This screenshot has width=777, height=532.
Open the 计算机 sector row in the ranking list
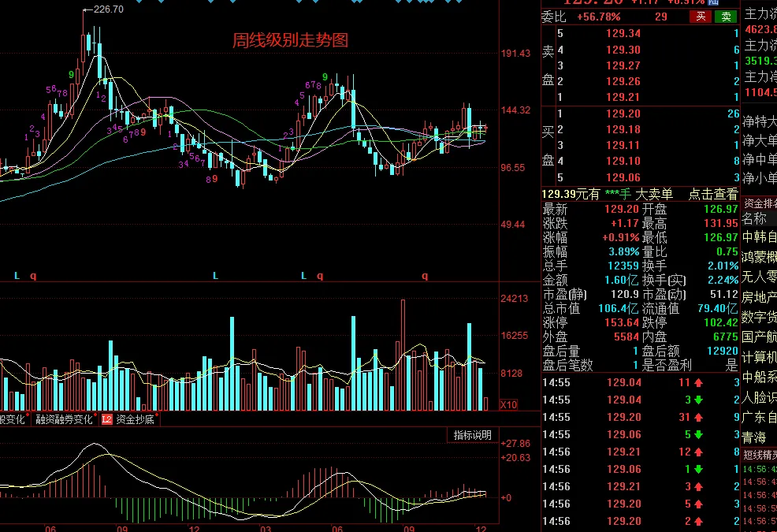click(759, 357)
